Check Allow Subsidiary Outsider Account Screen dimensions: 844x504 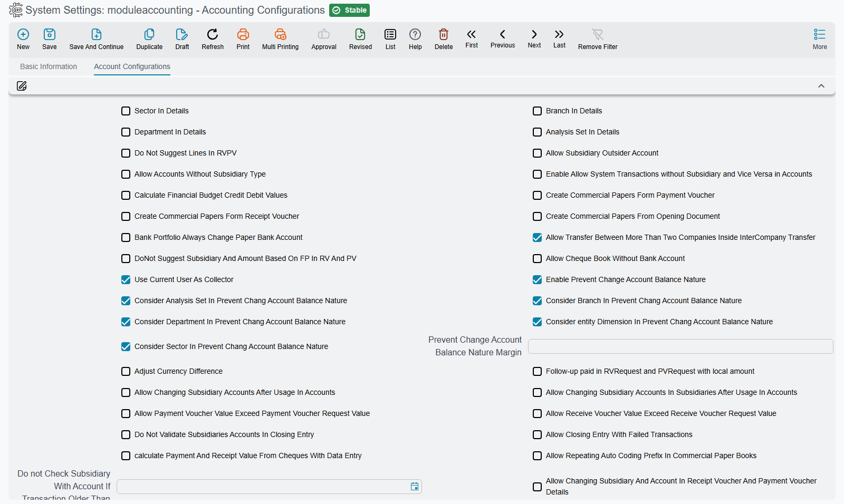point(537,153)
